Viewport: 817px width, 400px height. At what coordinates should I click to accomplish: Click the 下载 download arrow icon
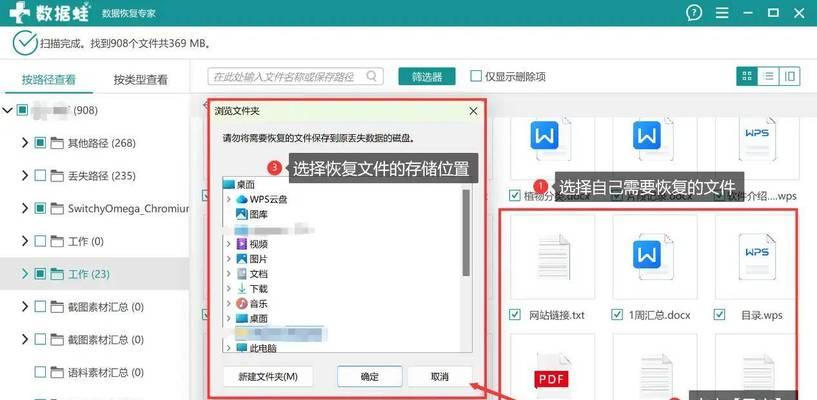pos(242,288)
